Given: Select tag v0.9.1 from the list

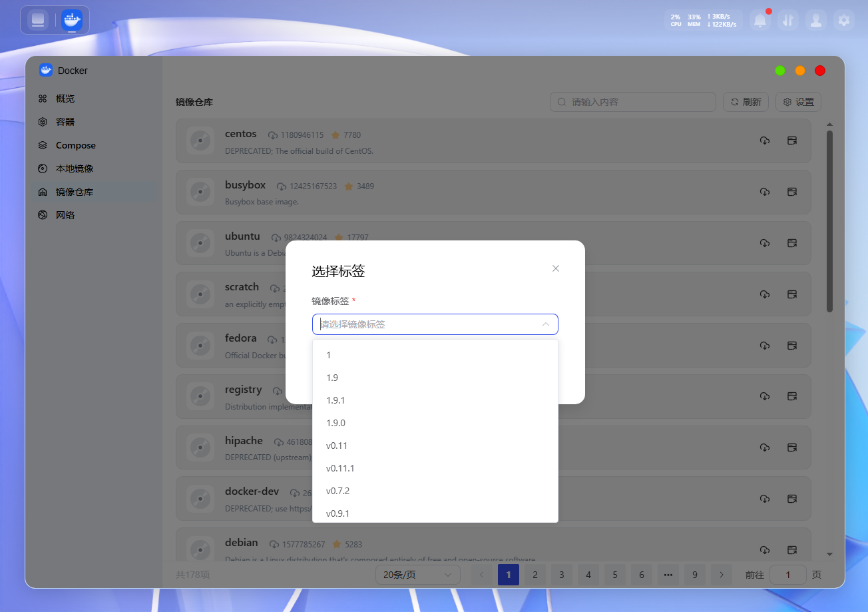Looking at the screenshot, I should 435,513.
